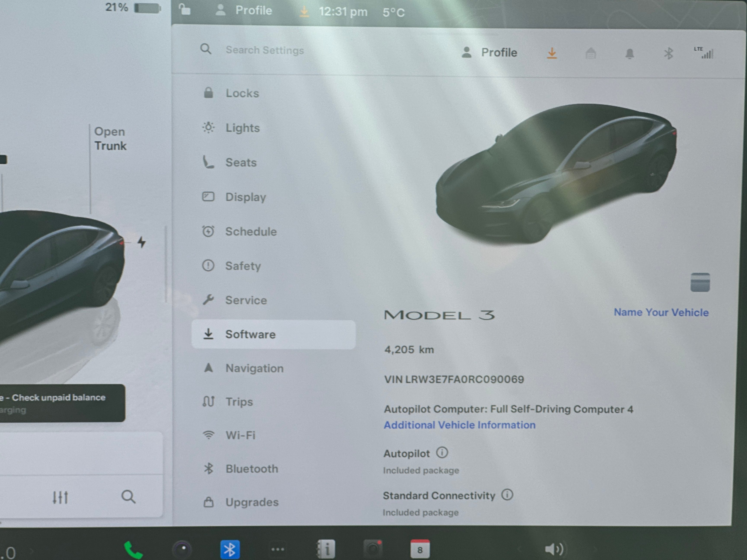Screen dimensions: 747x560
Task: Click the Additional Vehicle Information link
Action: point(459,425)
